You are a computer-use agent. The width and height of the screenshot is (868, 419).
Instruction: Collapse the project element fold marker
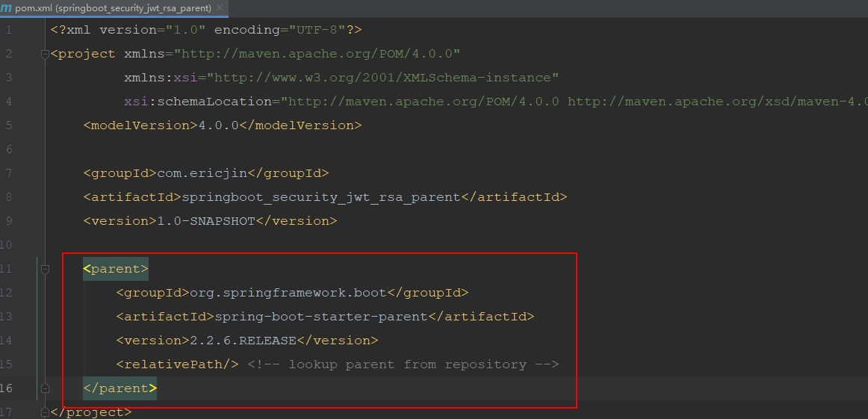coord(45,55)
